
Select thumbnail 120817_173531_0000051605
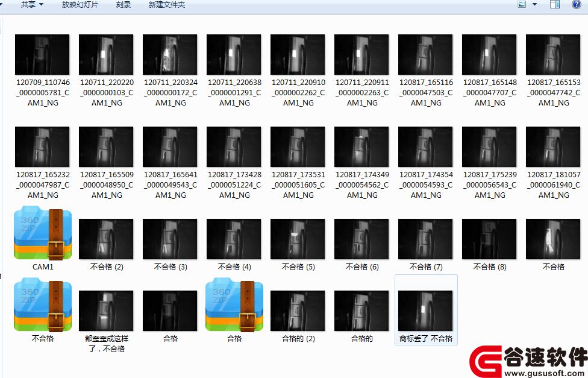tap(298, 146)
